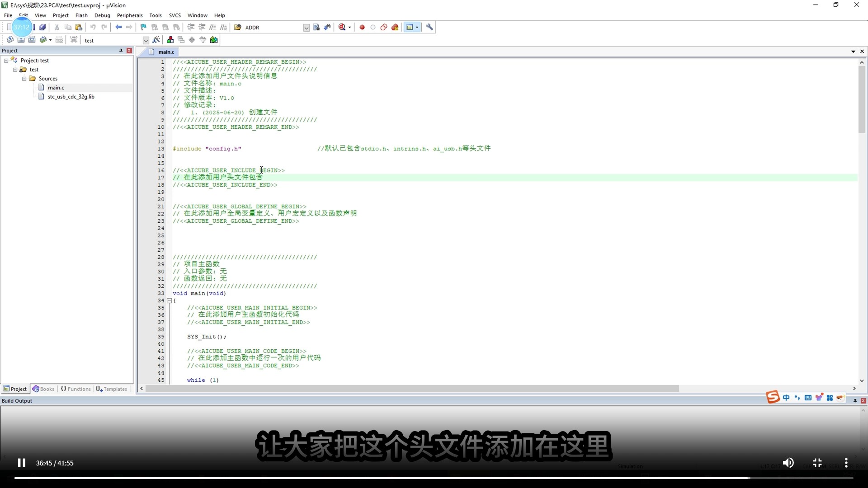Open the Peripherals menu
The height and width of the screenshot is (488, 868).
click(x=130, y=15)
